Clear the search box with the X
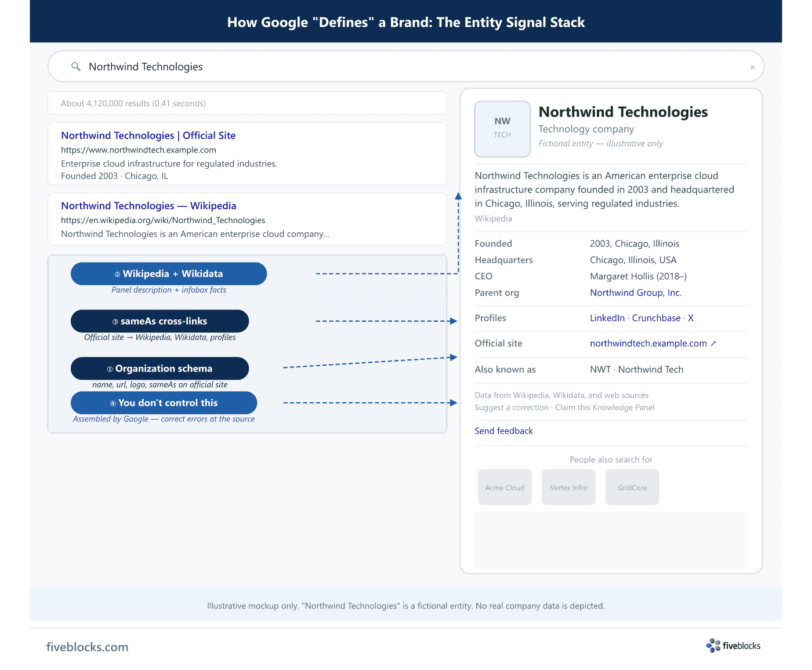The height and width of the screenshot is (670, 812). pyautogui.click(x=752, y=67)
